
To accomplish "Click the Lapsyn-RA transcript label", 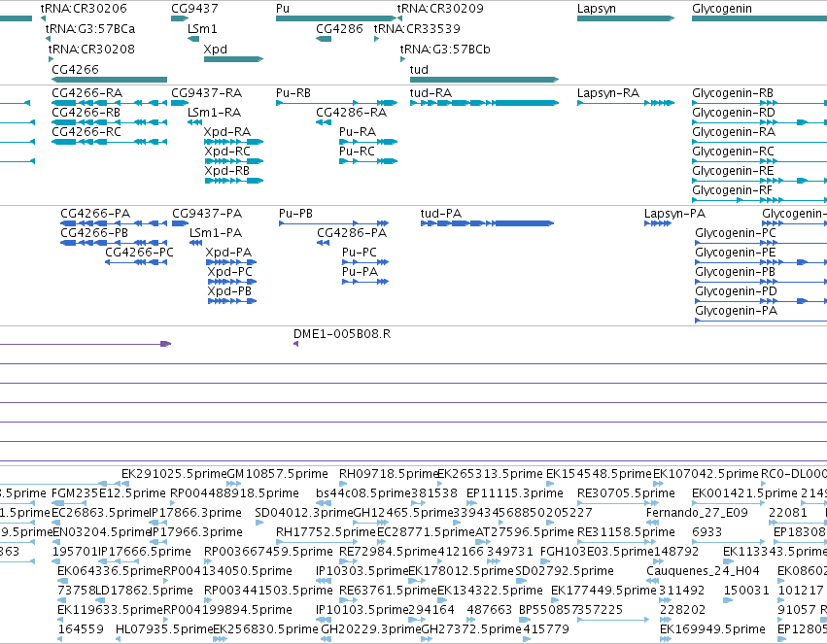I will point(608,93).
